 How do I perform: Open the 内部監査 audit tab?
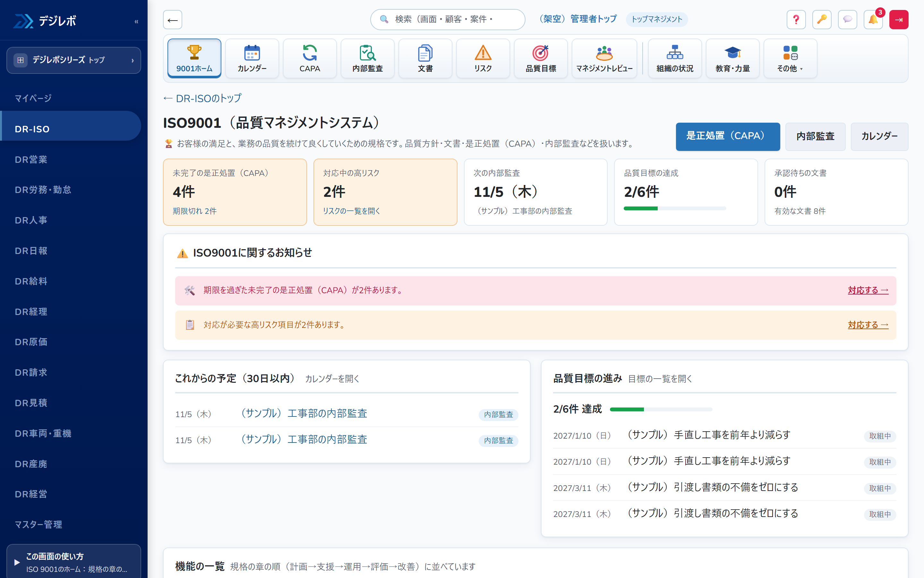367,58
